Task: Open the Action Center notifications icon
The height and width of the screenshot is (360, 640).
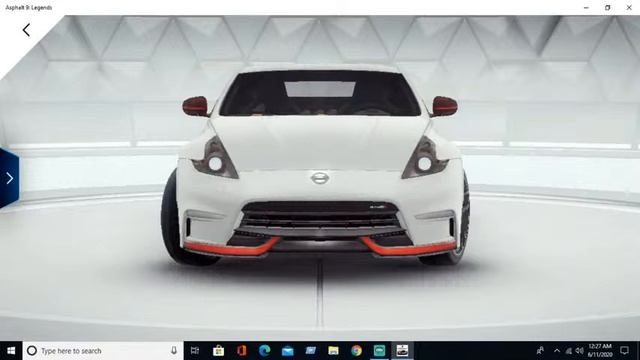Action: click(624, 351)
